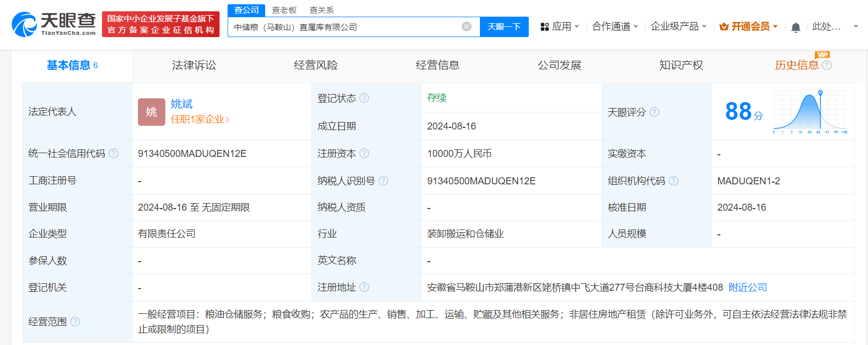Click credit code 91340500MADUQEN12E beside 统一社会信用代码
Viewport: 868px width, 345px height.
tap(192, 154)
